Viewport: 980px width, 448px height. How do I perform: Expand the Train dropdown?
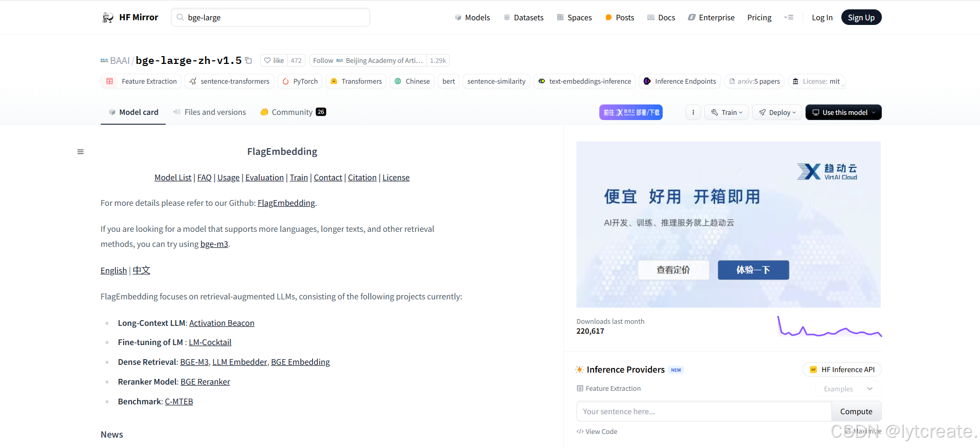click(726, 112)
